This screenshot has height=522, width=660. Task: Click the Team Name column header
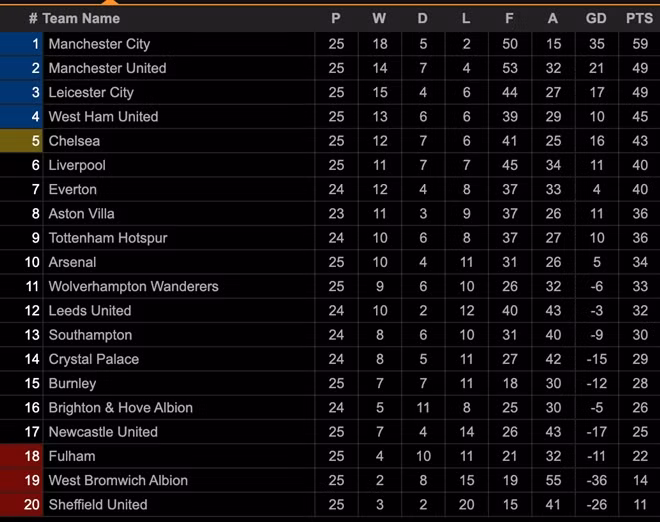pos(81,18)
